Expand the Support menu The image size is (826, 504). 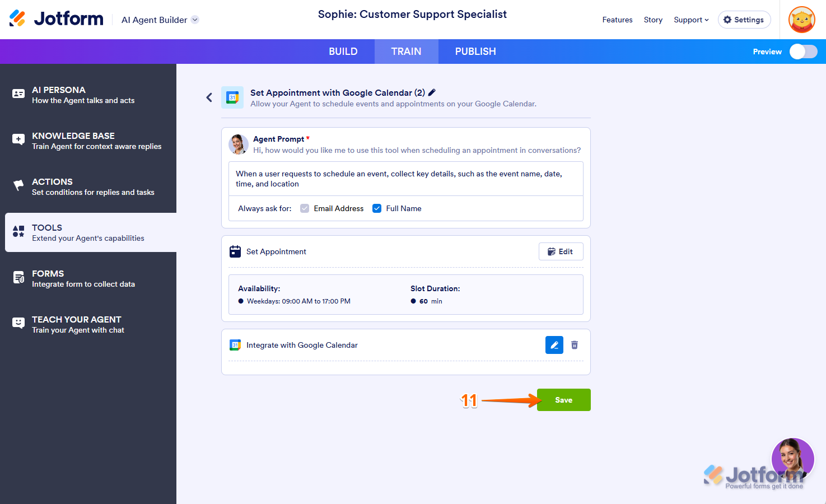691,20
